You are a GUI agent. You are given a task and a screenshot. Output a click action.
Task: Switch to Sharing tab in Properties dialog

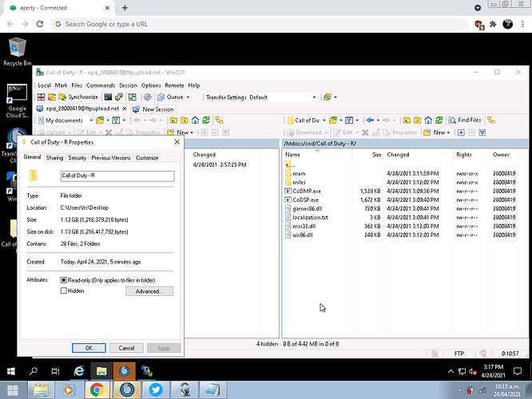coord(54,158)
